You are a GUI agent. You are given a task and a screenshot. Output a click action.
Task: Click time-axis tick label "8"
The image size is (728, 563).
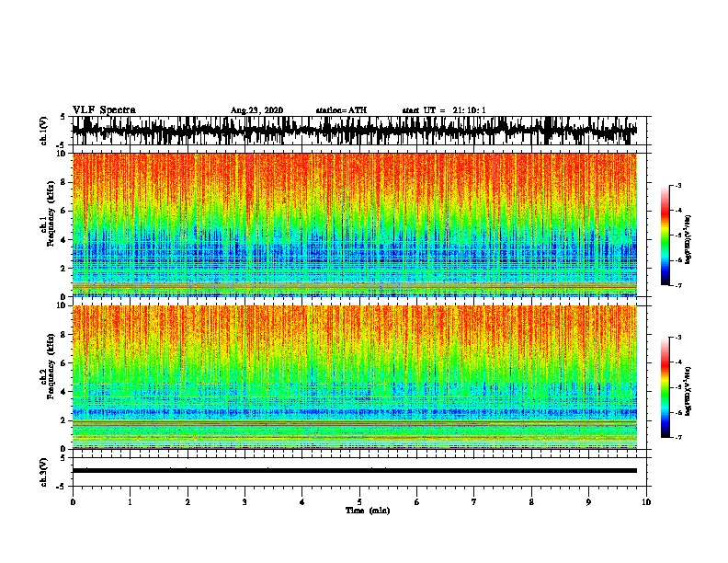(531, 502)
